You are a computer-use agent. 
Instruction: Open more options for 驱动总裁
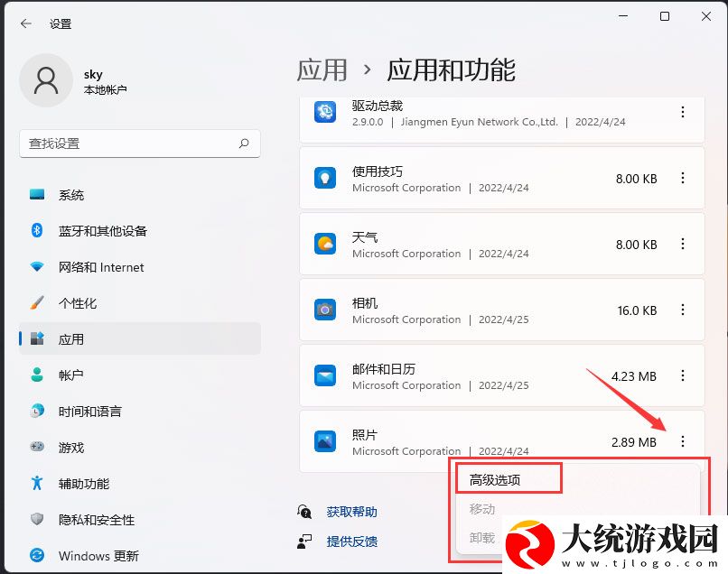683,112
